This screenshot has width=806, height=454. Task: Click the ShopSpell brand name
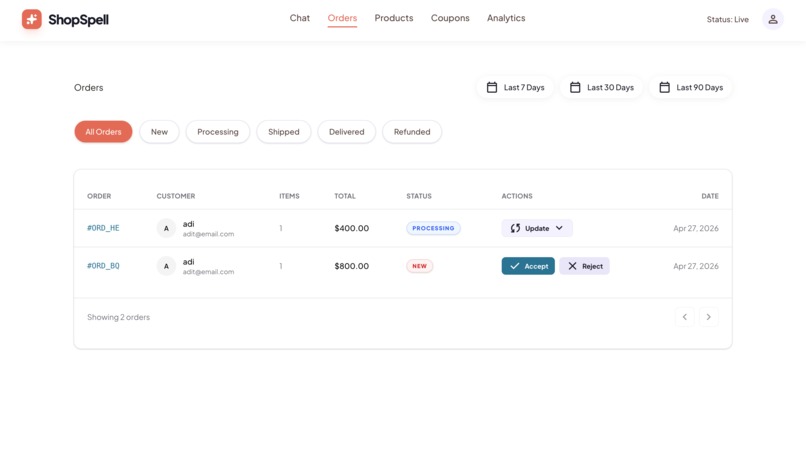point(79,20)
